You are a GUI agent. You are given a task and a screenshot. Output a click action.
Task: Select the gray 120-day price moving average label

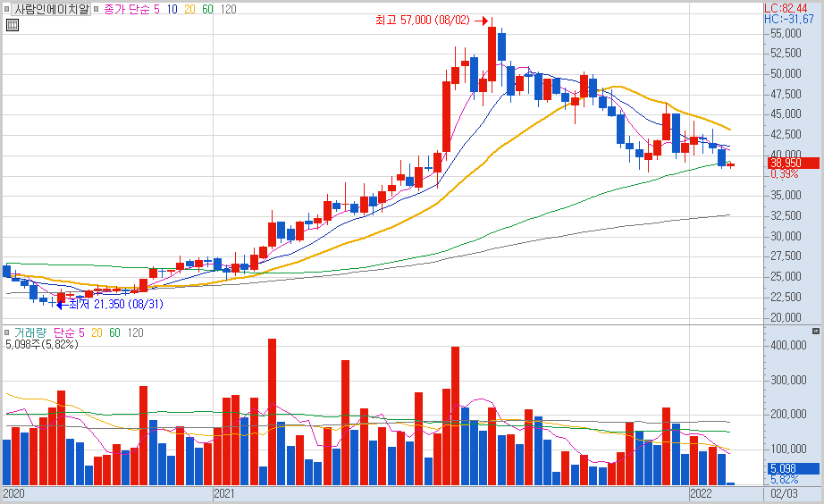[228, 9]
